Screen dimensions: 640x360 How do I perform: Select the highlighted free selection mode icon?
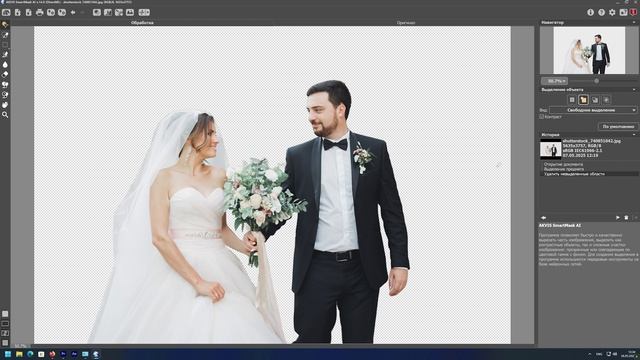pyautogui.click(x=583, y=100)
